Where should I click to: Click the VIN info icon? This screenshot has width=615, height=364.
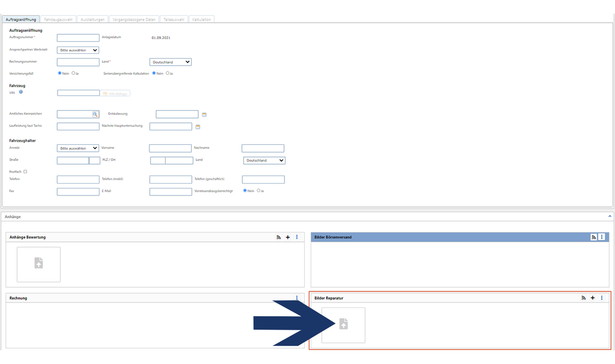click(21, 92)
